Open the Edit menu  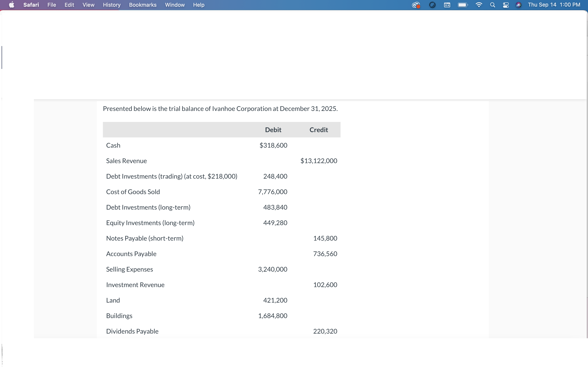69,5
